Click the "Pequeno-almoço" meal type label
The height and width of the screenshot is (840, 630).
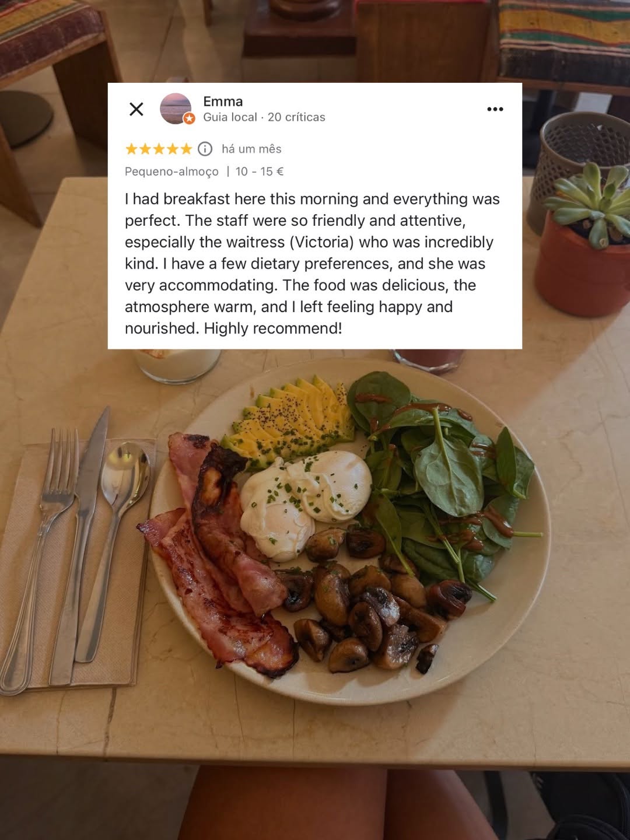(171, 171)
